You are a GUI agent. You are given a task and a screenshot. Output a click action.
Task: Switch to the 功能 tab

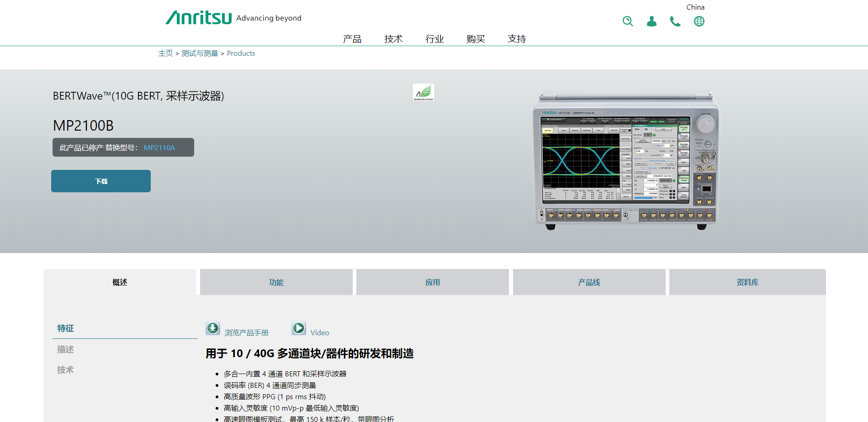point(276,282)
